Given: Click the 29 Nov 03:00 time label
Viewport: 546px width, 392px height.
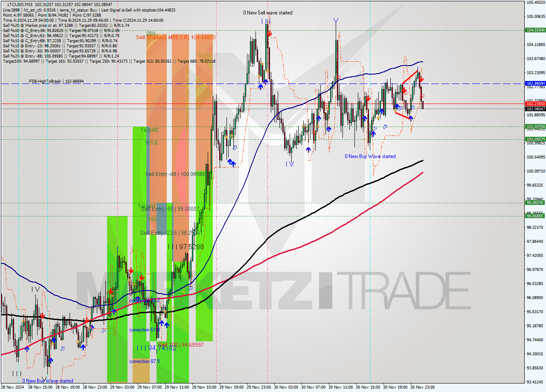Looking at the screenshot, I should click(x=122, y=387).
